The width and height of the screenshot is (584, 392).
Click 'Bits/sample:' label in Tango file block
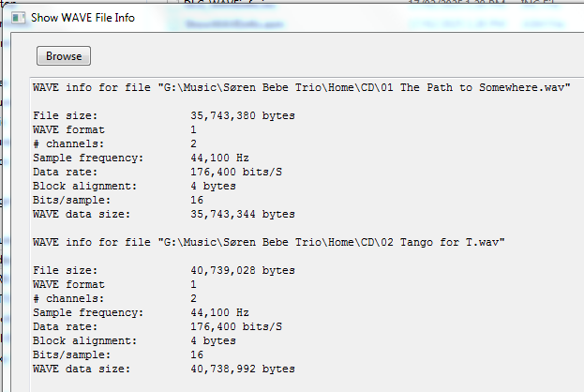pyautogui.click(x=71, y=355)
